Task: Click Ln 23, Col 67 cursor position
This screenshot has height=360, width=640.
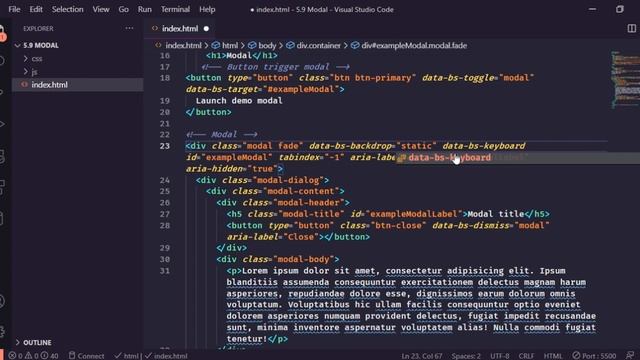Action: 422,356
